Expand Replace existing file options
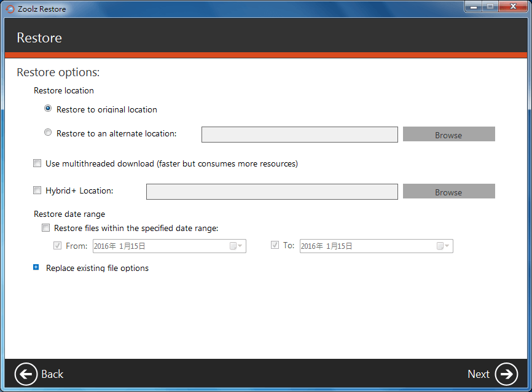 click(x=36, y=268)
